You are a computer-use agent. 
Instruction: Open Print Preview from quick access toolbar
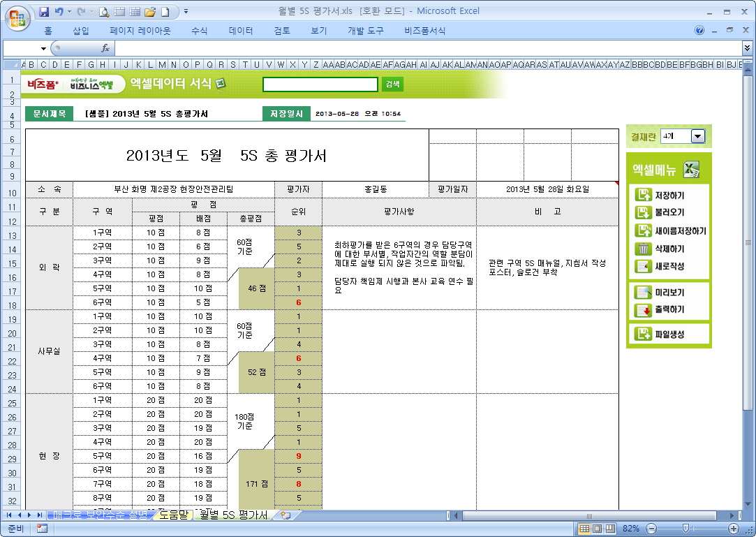[104, 12]
